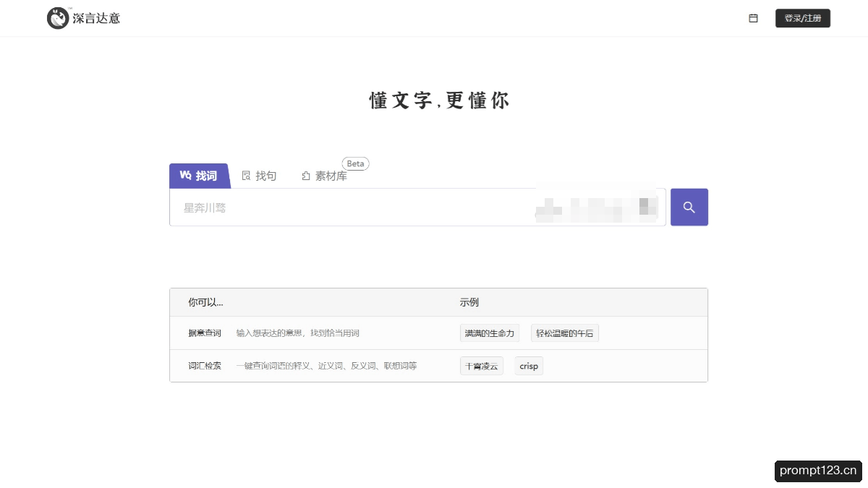The image size is (868, 488).
Task: Click the 你可以... column header
Action: pyautogui.click(x=205, y=302)
